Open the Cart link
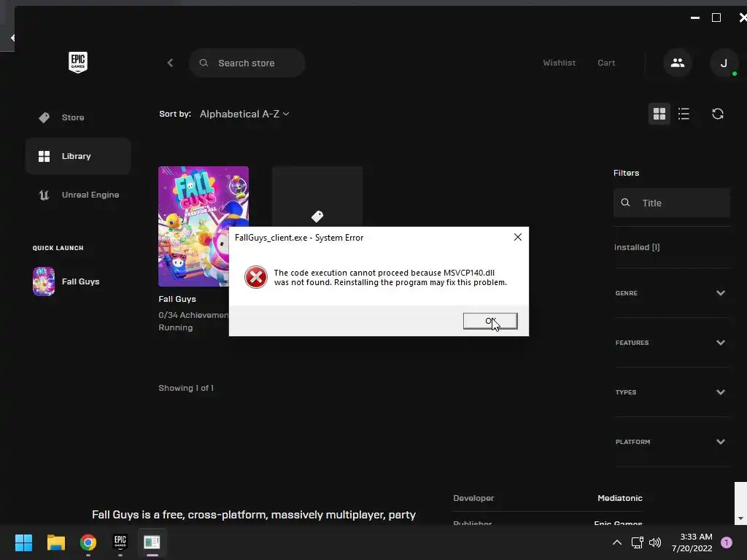The width and height of the screenshot is (747, 560). pos(606,63)
